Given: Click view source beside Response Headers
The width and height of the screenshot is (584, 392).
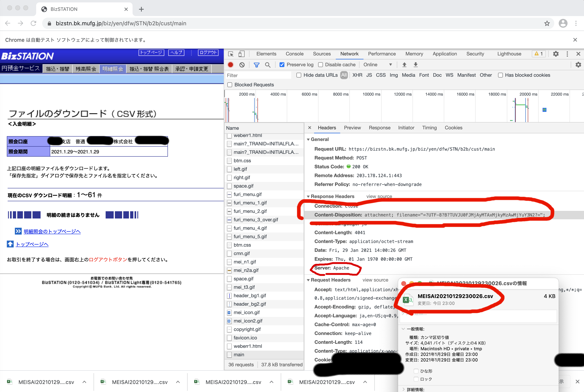Looking at the screenshot, I should (379, 196).
